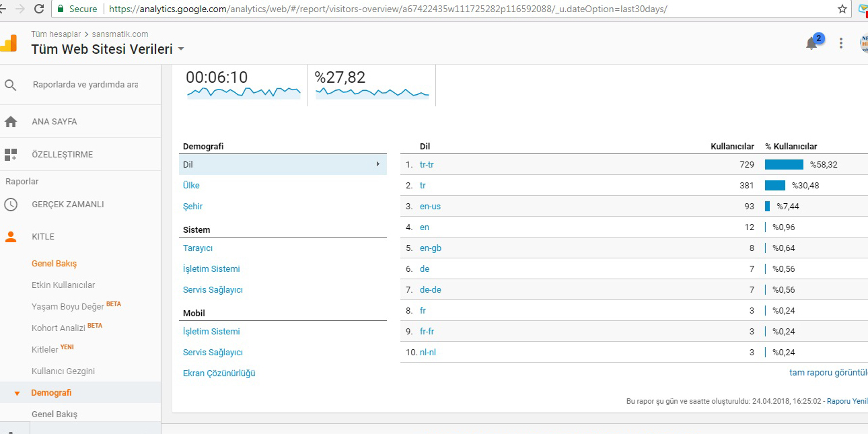Open the notifications bell icon
Viewport: 868px width, 434px height.
pyautogui.click(x=811, y=44)
